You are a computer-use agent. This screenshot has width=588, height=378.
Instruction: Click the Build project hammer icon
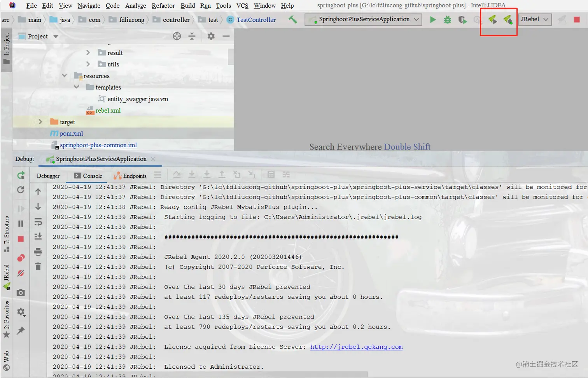pos(292,19)
